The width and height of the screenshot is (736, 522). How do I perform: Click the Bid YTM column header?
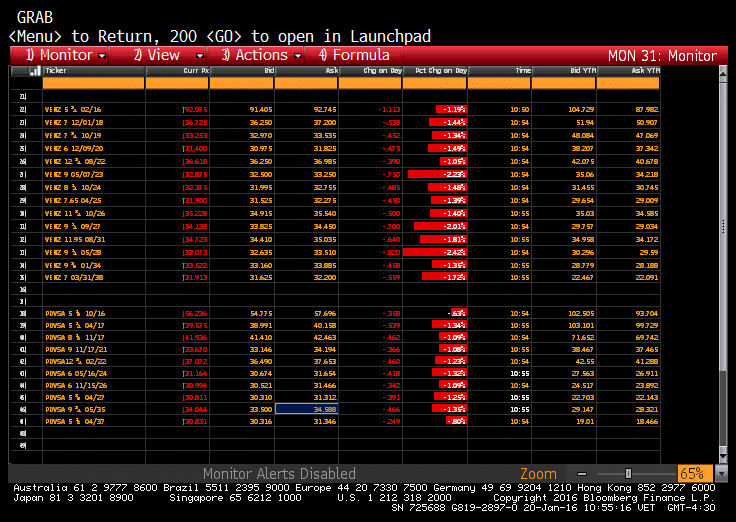click(564, 71)
